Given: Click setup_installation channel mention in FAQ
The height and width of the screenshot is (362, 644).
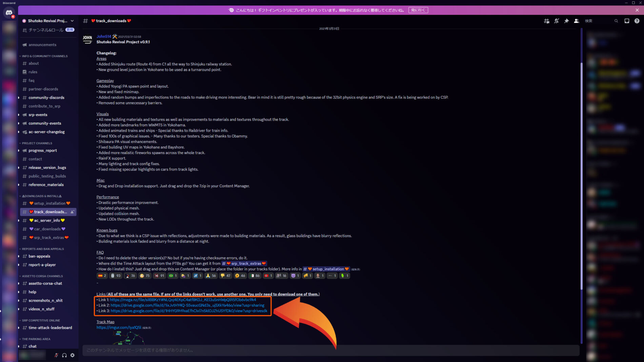Looking at the screenshot, I should tap(326, 269).
